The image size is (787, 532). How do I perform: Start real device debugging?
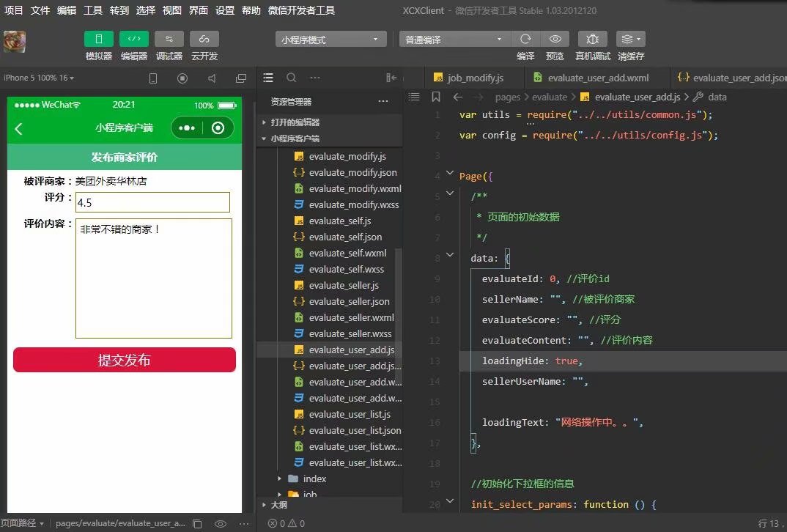tap(592, 39)
